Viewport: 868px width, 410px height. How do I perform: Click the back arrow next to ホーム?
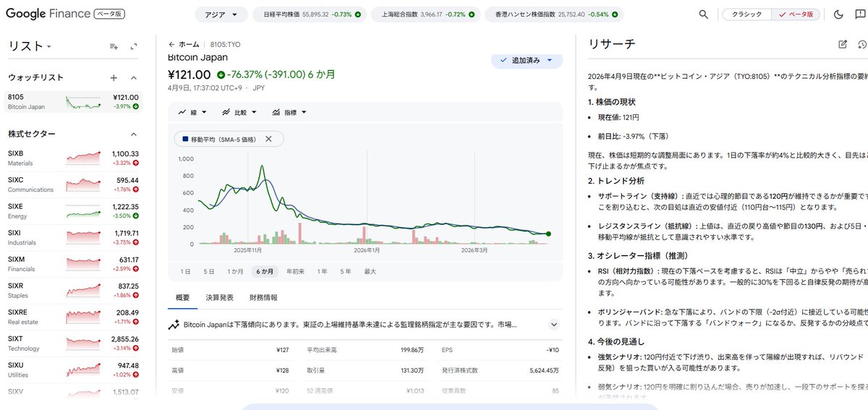click(x=171, y=44)
